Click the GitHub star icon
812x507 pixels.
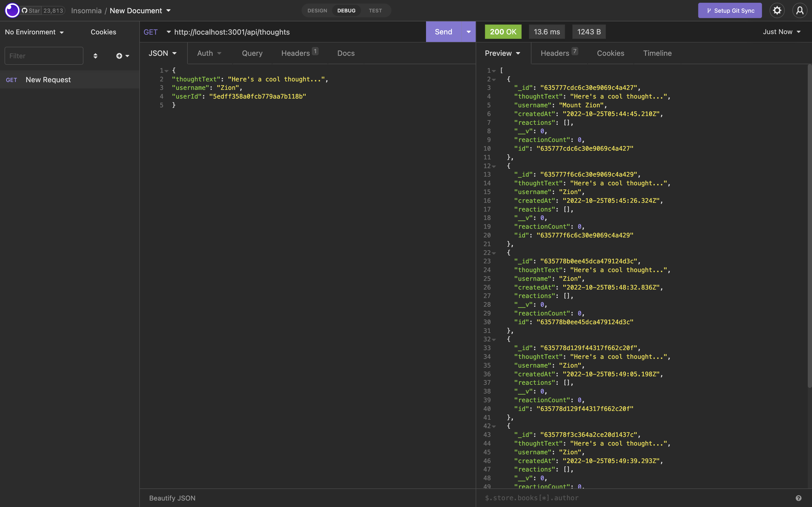click(x=25, y=10)
